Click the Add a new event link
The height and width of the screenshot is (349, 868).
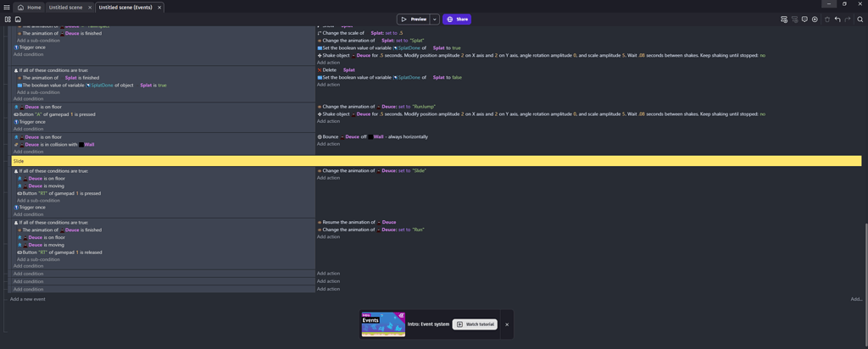[28, 299]
